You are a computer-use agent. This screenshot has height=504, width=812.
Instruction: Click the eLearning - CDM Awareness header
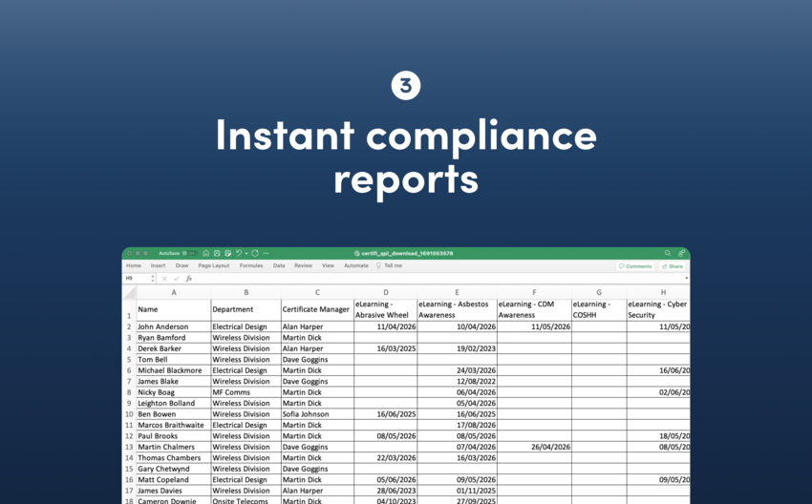534,309
